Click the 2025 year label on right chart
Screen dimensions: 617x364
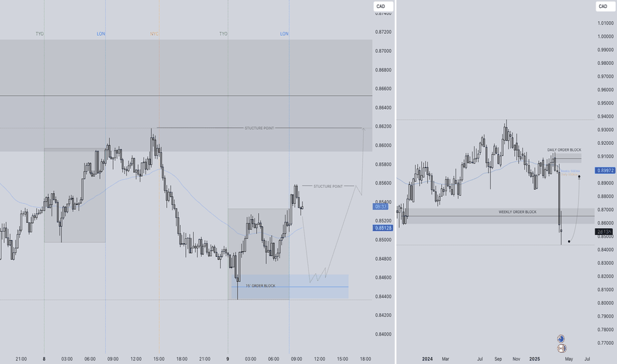pos(534,359)
